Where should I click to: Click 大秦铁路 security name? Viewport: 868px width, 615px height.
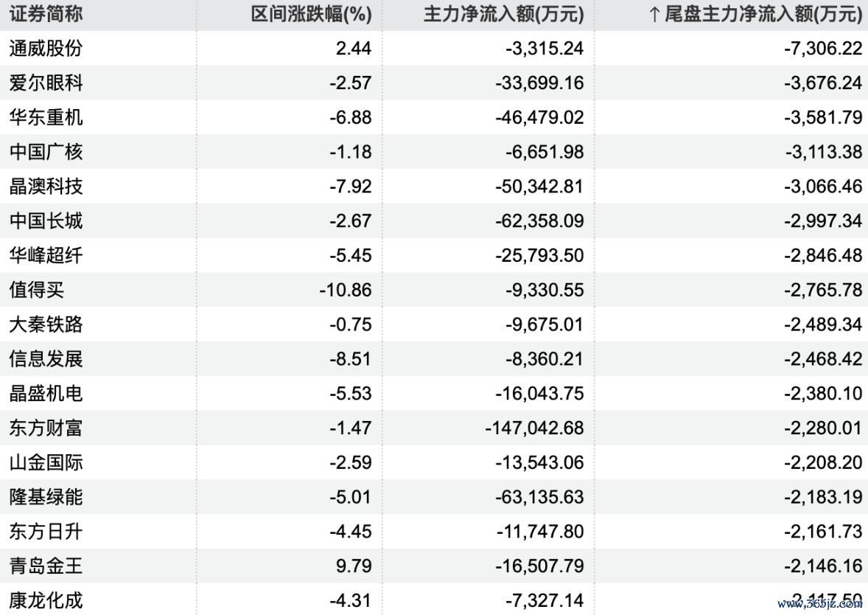(x=46, y=324)
